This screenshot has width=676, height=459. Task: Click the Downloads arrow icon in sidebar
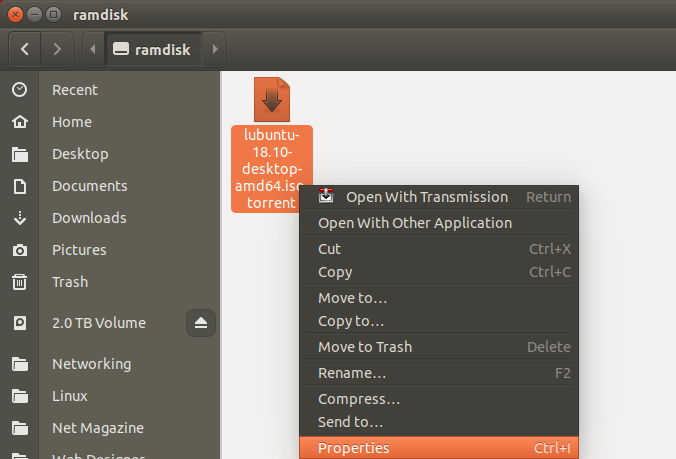click(19, 218)
